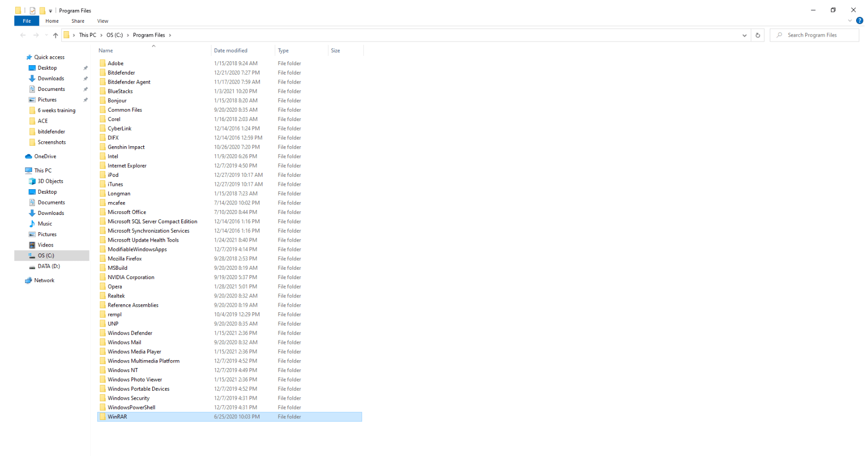
Task: Click This PC in the address breadcrumb
Action: coord(87,35)
